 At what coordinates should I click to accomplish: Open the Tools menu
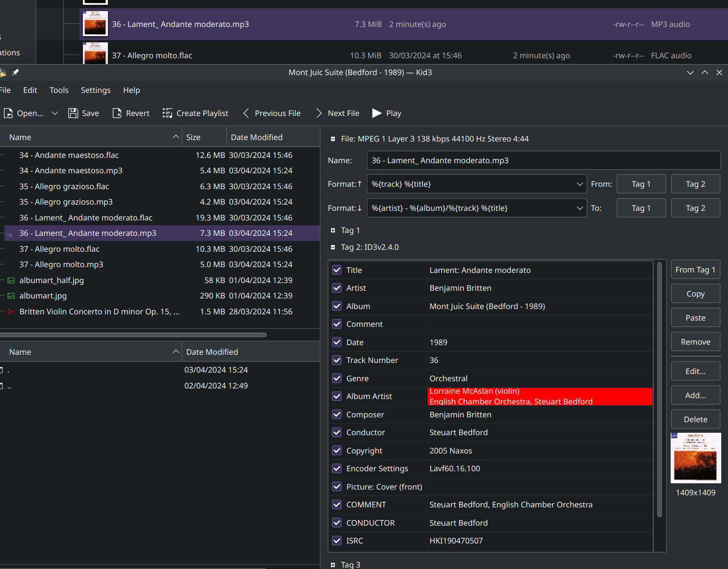coord(59,90)
